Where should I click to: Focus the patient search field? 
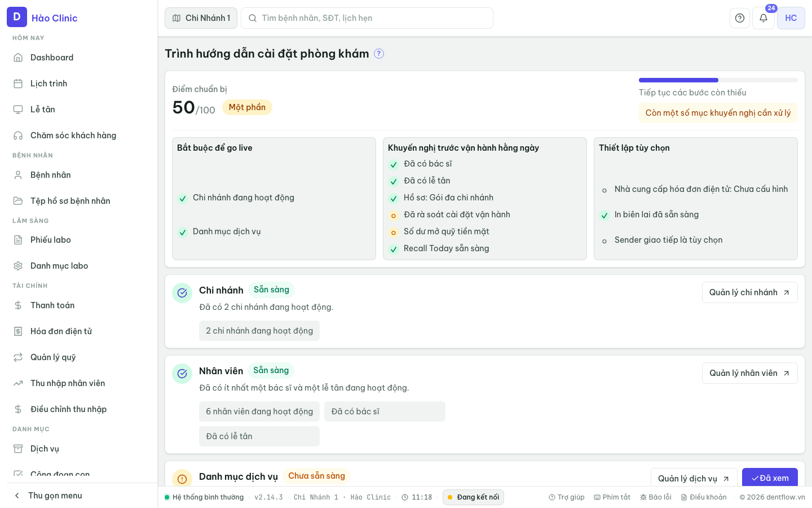click(x=367, y=18)
